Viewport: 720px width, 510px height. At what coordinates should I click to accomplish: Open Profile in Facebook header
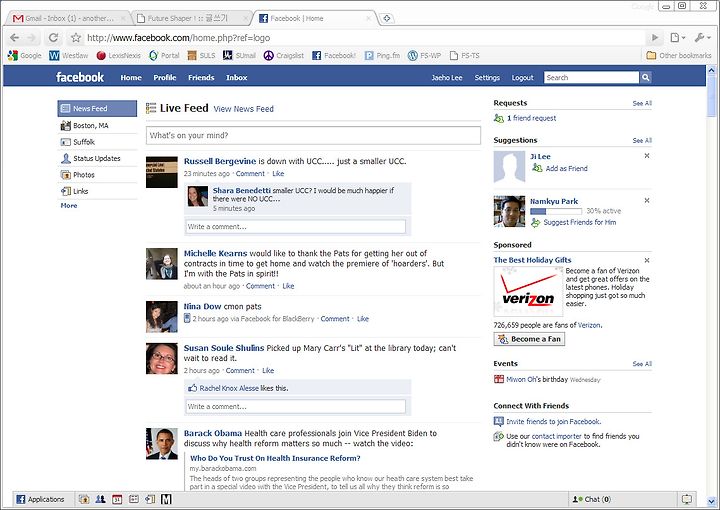pyautogui.click(x=165, y=78)
